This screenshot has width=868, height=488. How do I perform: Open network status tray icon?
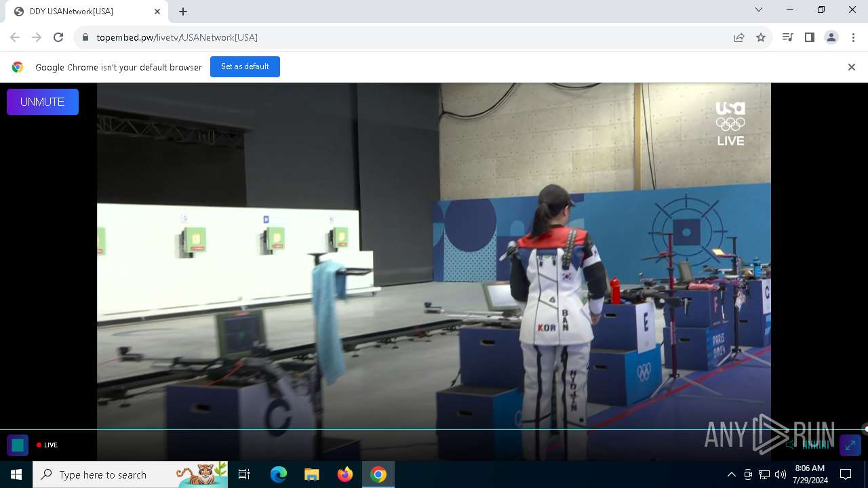click(764, 474)
